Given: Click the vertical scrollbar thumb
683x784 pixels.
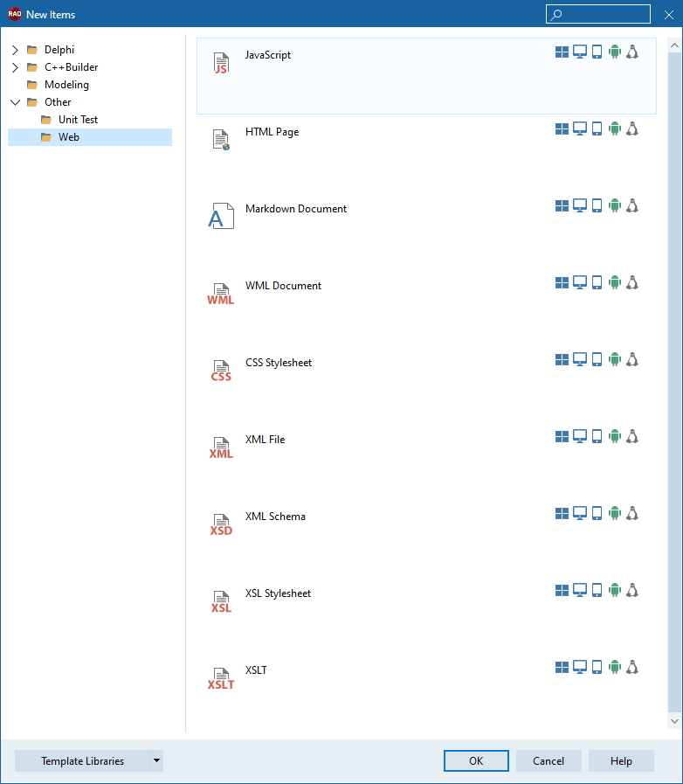Looking at the screenshot, I should click(674, 383).
